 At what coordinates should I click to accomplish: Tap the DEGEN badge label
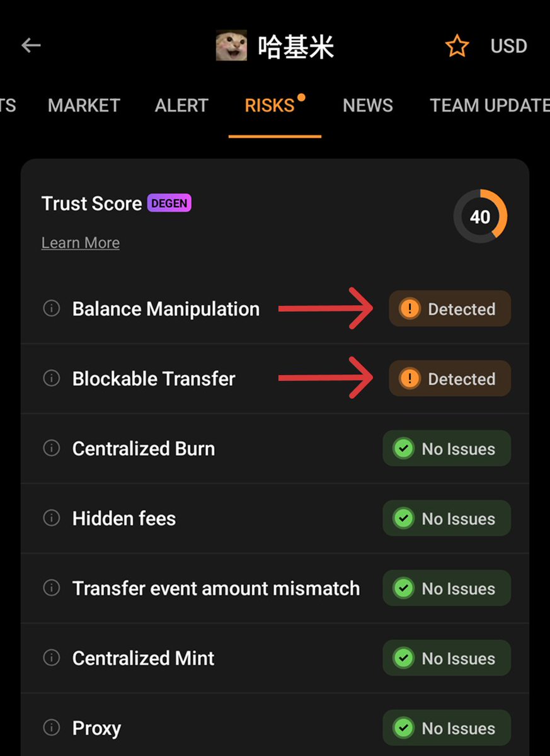click(x=169, y=203)
